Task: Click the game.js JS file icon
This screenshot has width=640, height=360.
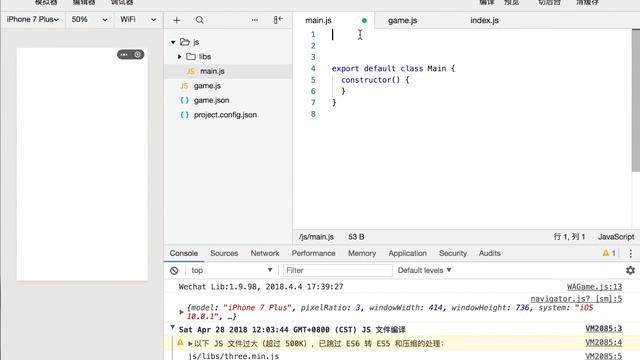Action: (184, 86)
